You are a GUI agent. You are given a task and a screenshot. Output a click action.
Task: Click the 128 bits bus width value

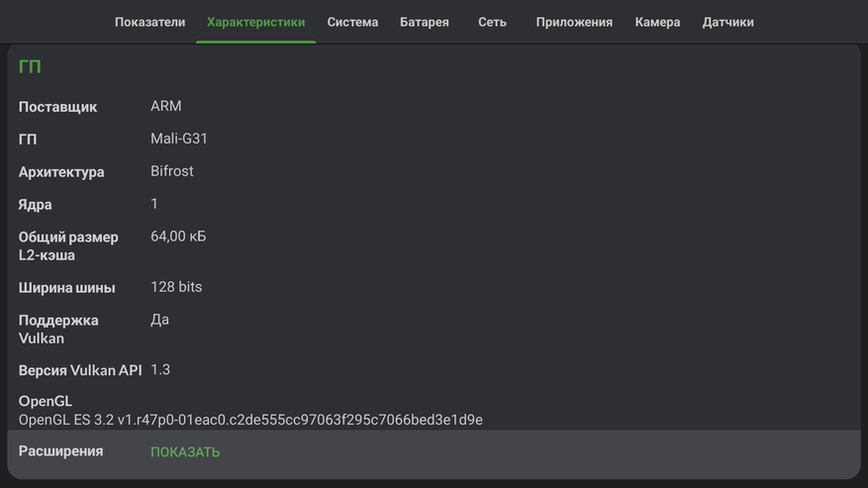pyautogui.click(x=176, y=287)
